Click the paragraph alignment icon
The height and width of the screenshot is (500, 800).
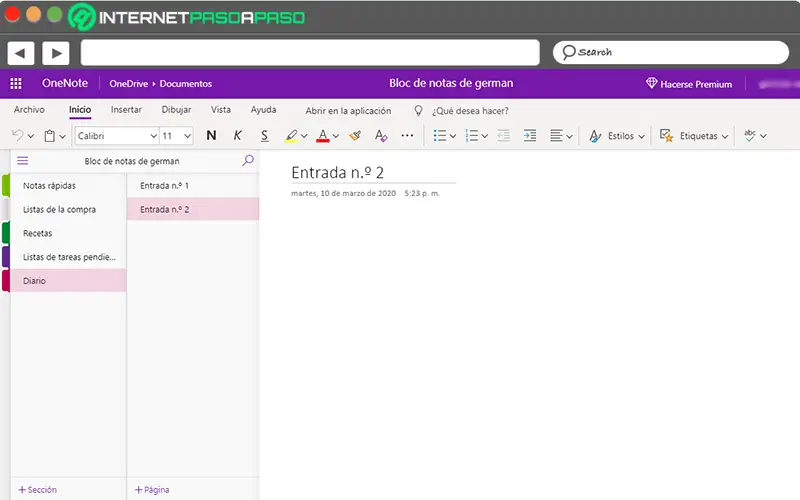coord(556,136)
